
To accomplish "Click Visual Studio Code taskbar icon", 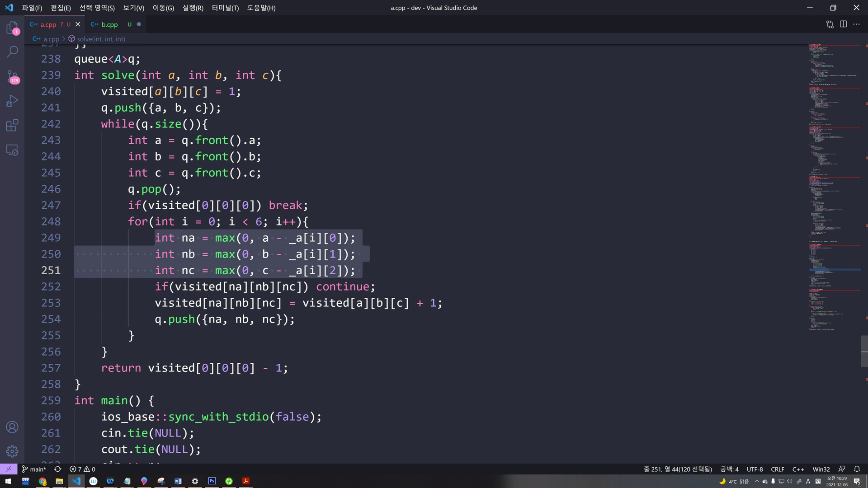I will point(76,481).
